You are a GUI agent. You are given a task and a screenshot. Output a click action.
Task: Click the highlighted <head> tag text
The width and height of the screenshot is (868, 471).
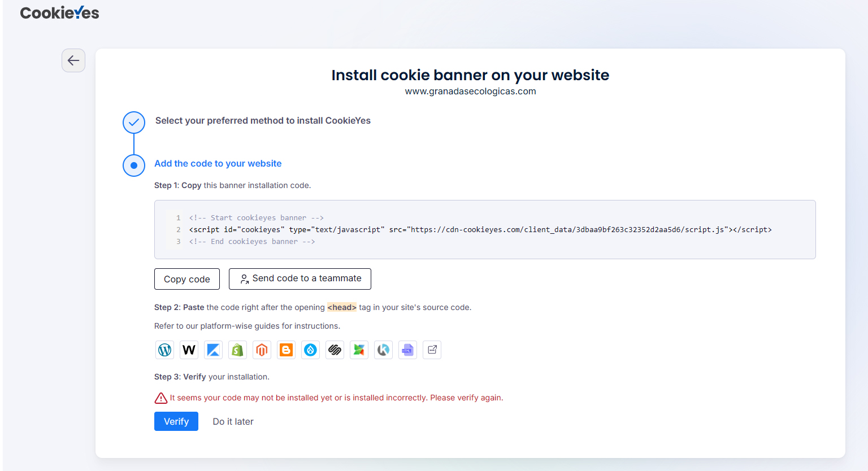tap(342, 307)
